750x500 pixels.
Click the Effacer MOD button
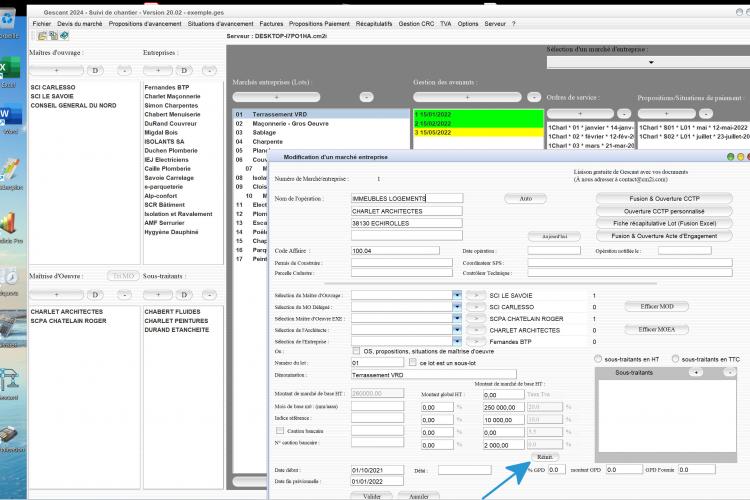pyautogui.click(x=657, y=306)
